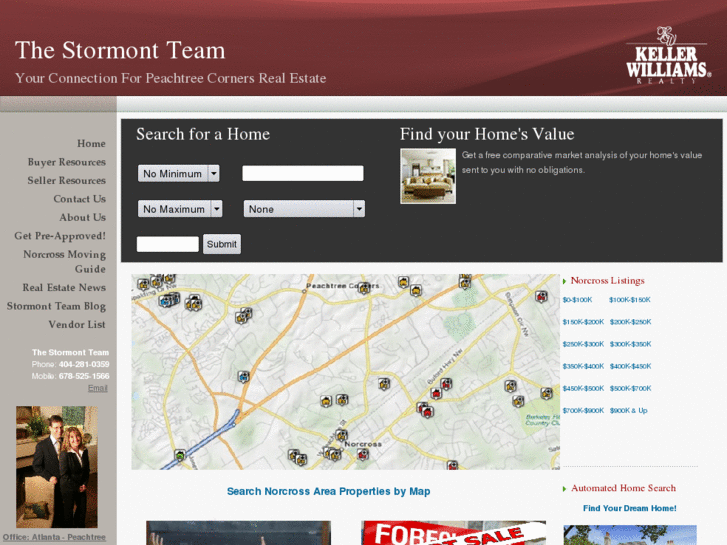Open the house photo under Find Your Dream Home
The image size is (727, 545).
pyautogui.click(x=630, y=535)
